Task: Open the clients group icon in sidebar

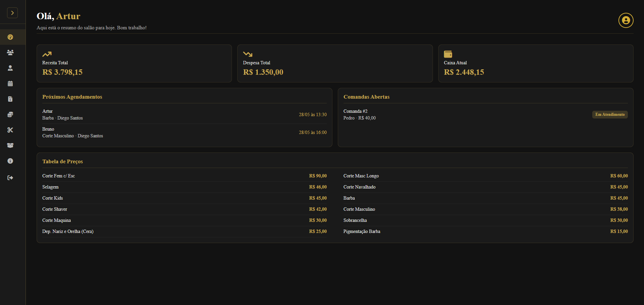Action: coord(10,53)
